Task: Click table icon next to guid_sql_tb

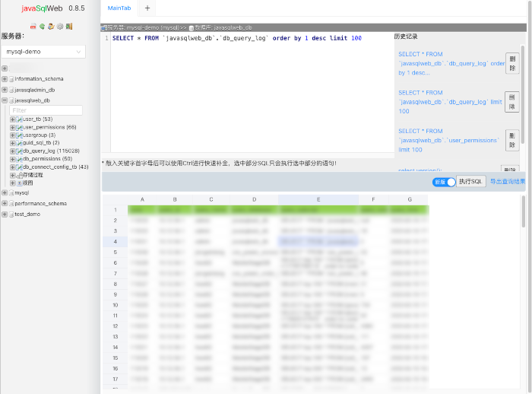Action: [x=20, y=143]
